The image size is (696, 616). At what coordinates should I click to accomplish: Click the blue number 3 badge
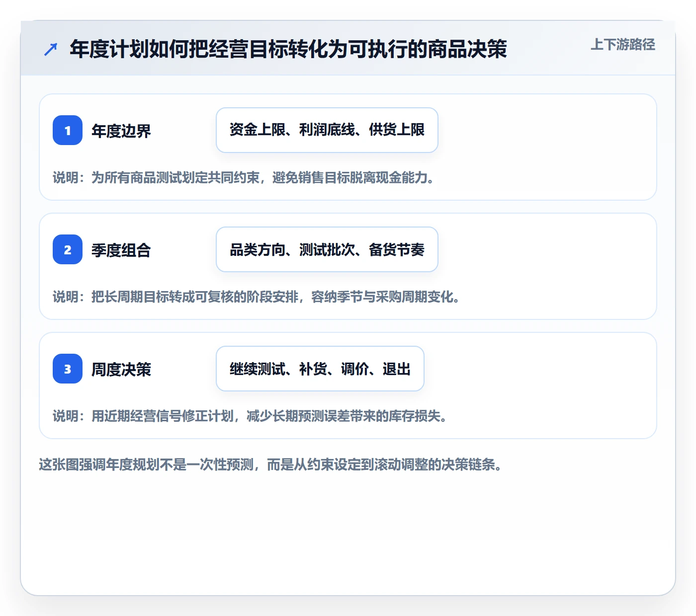click(68, 369)
